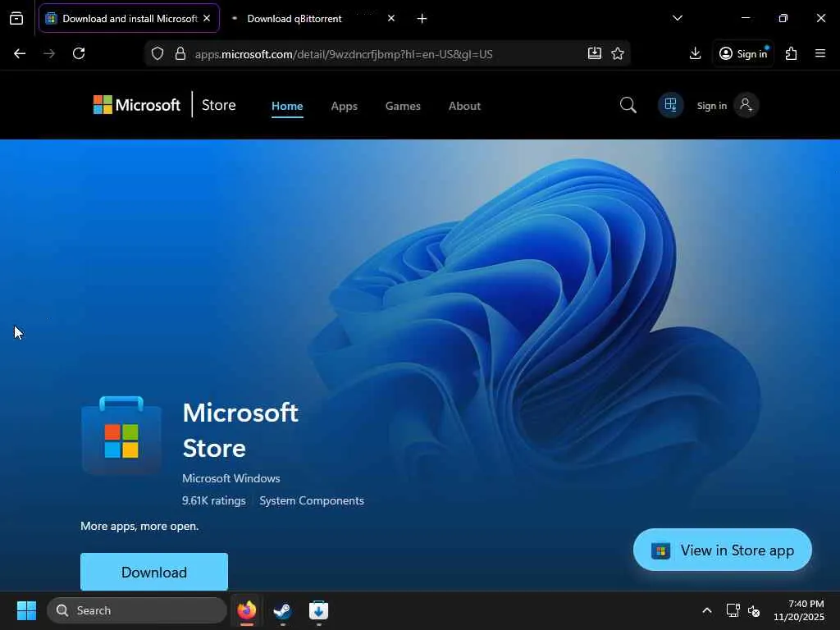Go forward with the forward arrow
Image resolution: width=840 pixels, height=630 pixels.
[49, 53]
